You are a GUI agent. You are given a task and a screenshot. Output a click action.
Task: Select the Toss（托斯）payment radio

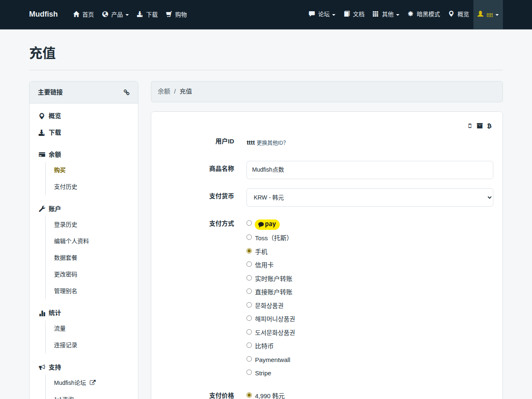coord(249,237)
